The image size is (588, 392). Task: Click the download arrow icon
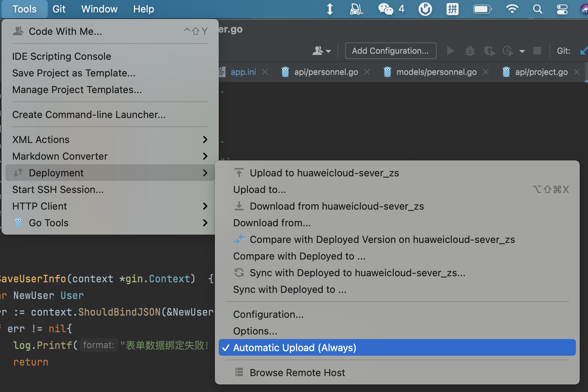pos(239,206)
